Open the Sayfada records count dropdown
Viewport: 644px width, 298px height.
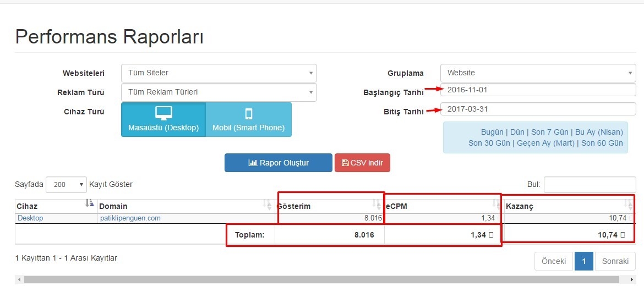[66, 185]
